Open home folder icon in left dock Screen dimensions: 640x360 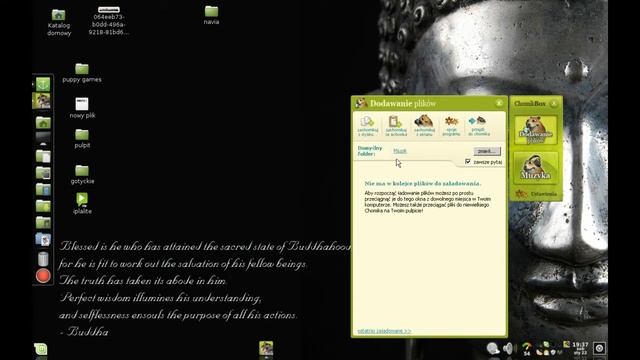coord(43,122)
